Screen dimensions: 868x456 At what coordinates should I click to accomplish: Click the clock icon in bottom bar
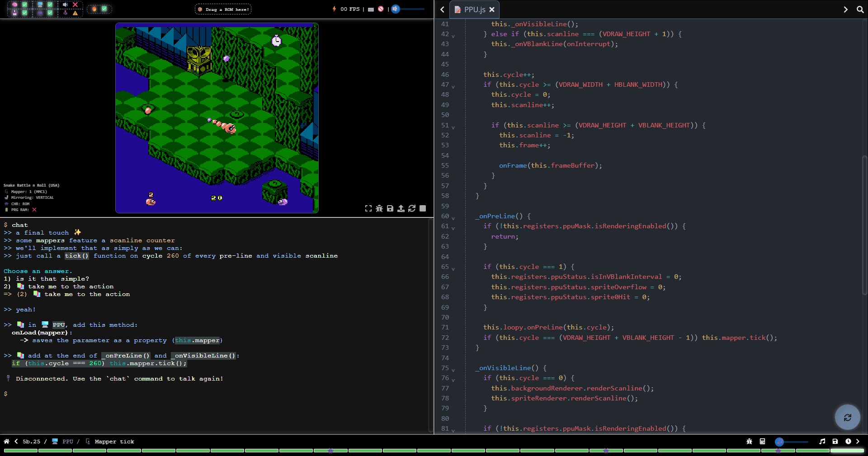[x=848, y=442]
